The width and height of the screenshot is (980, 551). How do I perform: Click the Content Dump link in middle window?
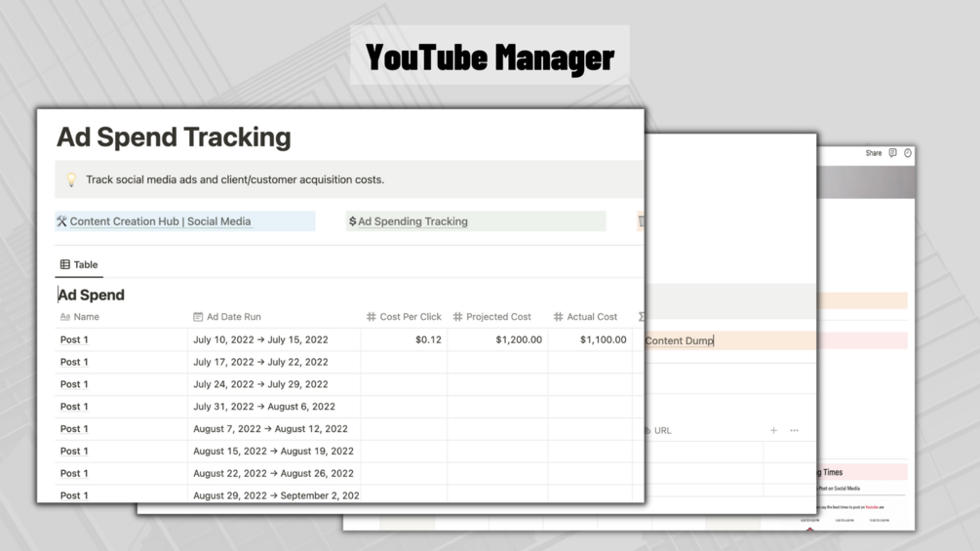click(x=679, y=340)
